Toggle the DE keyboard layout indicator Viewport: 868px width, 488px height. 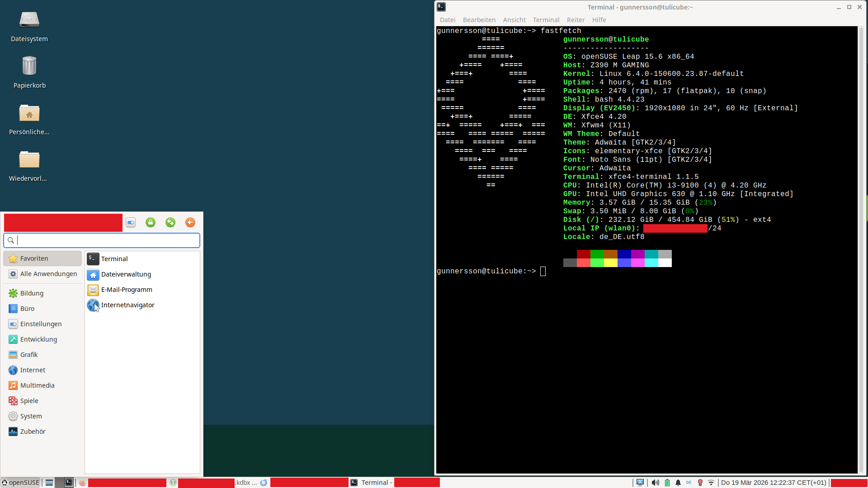[689, 483]
